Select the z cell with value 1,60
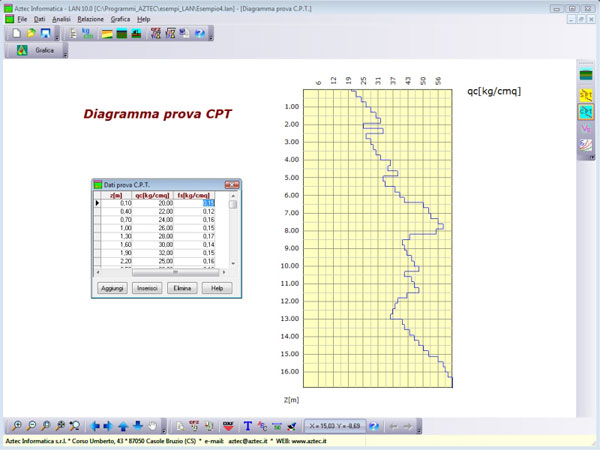Image resolution: width=600 pixels, height=450 pixels. pos(116,245)
